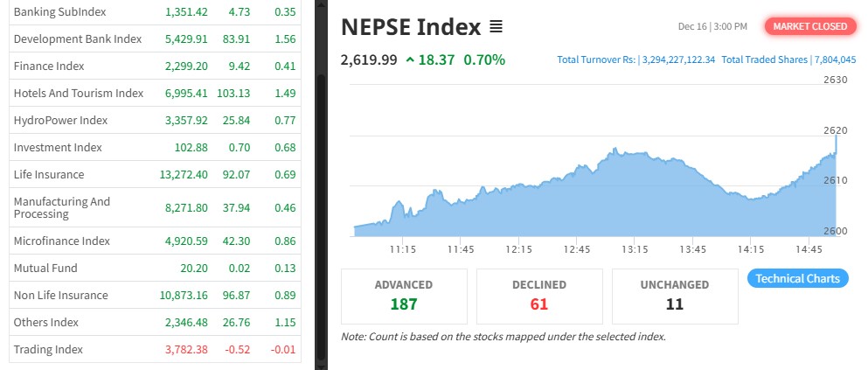The width and height of the screenshot is (868, 370).
Task: Select Manufacturing And Processing index
Action: pos(62,208)
